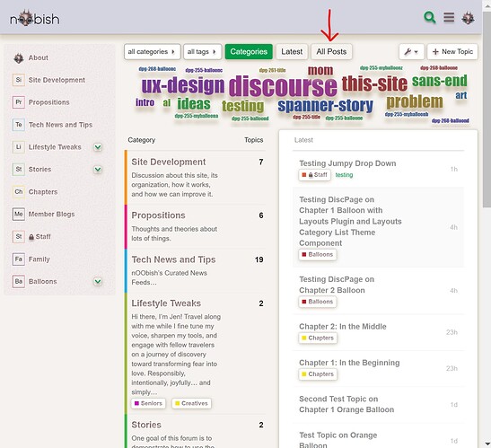
Task: Select the Si Site Development sidebar badge
Action: pos(19,80)
